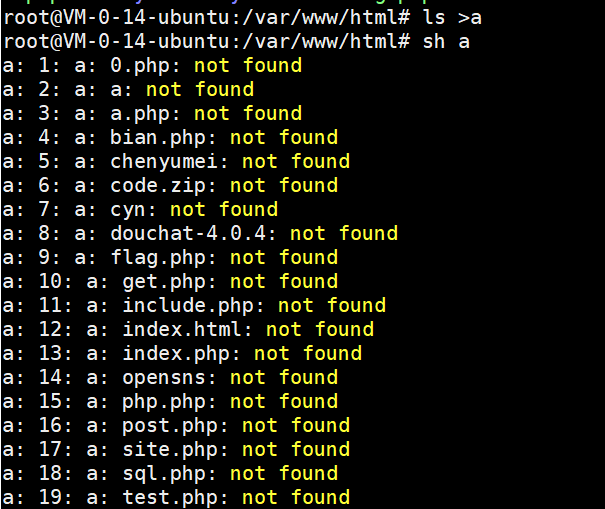Select the code.zip filename
This screenshot has width=605, height=509.
(158, 186)
